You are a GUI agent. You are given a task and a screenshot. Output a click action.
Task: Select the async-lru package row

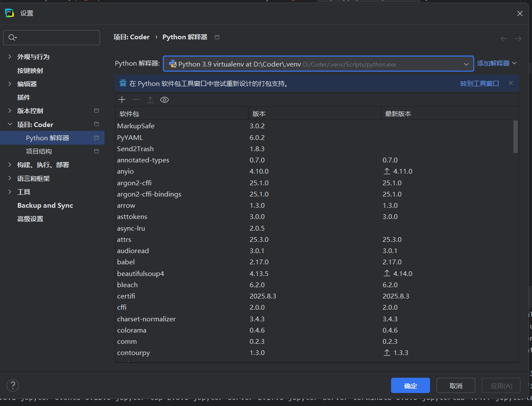[x=314, y=228]
